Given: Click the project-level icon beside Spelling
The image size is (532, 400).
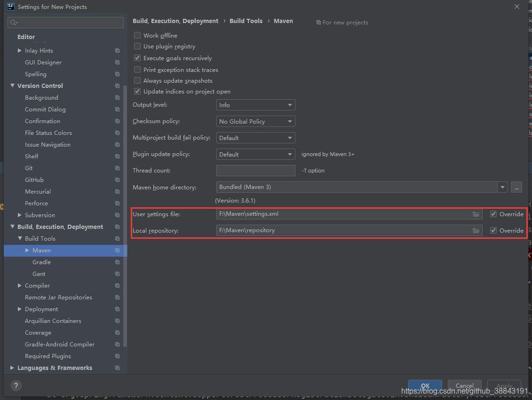Looking at the screenshot, I should pos(118,74).
